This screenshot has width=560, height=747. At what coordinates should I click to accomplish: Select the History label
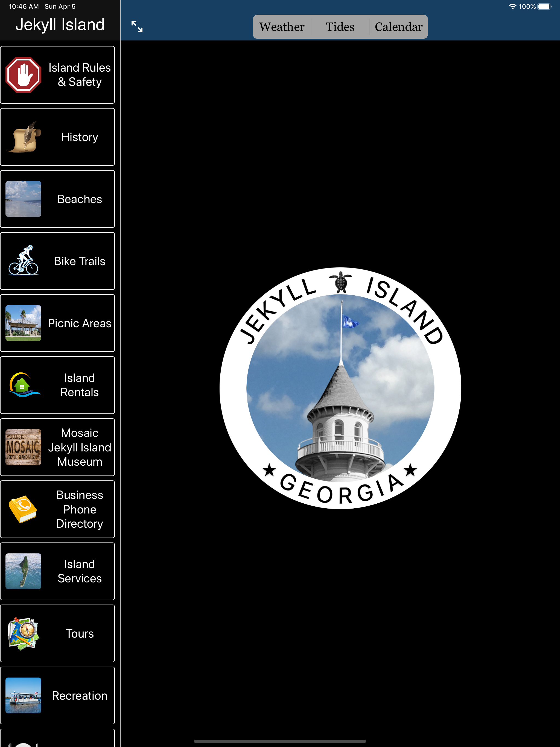tap(80, 137)
